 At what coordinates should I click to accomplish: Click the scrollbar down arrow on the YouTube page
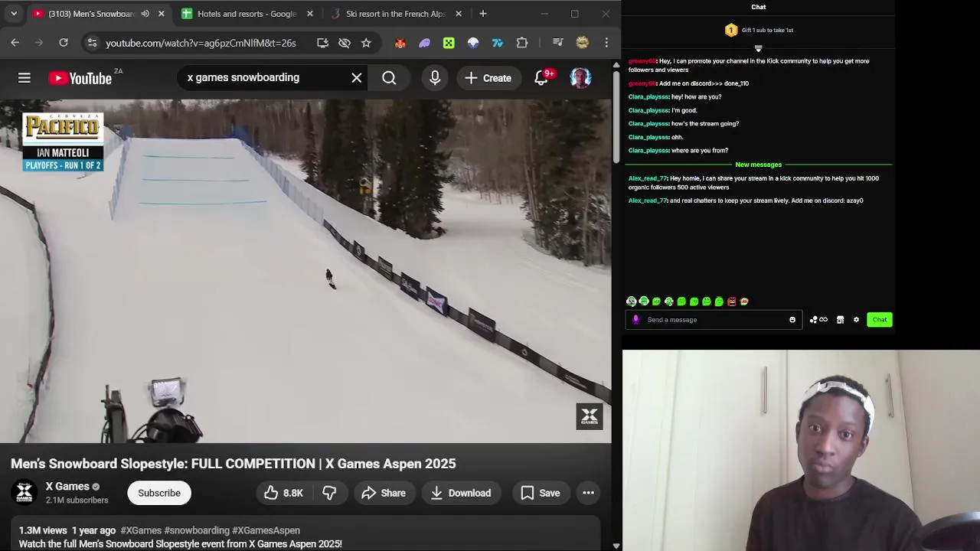(x=616, y=546)
